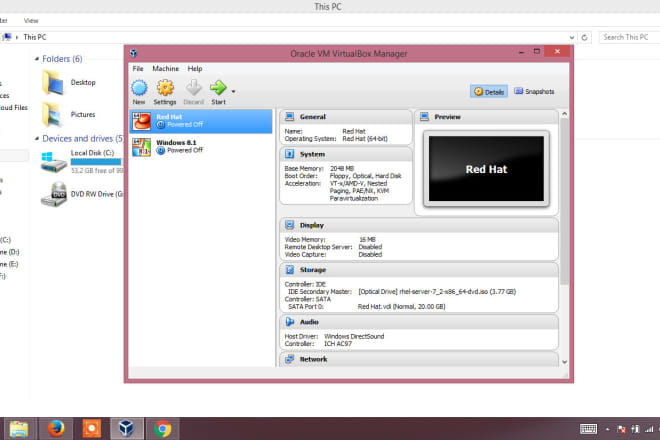Click 'Red Hat.vdi (Normal, 20.00 GB)' entry
Screen dimensions: 660x440
pyautogui.click(x=402, y=307)
